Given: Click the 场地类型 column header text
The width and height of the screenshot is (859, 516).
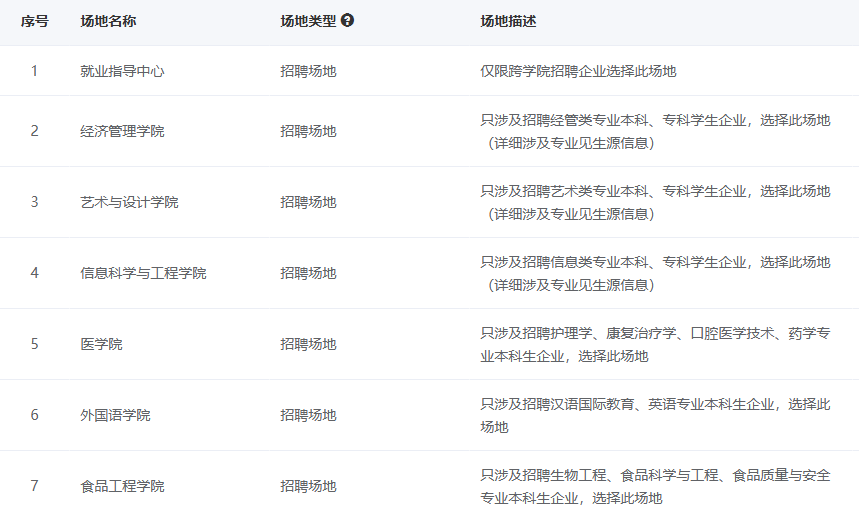Looking at the screenshot, I should [x=308, y=21].
